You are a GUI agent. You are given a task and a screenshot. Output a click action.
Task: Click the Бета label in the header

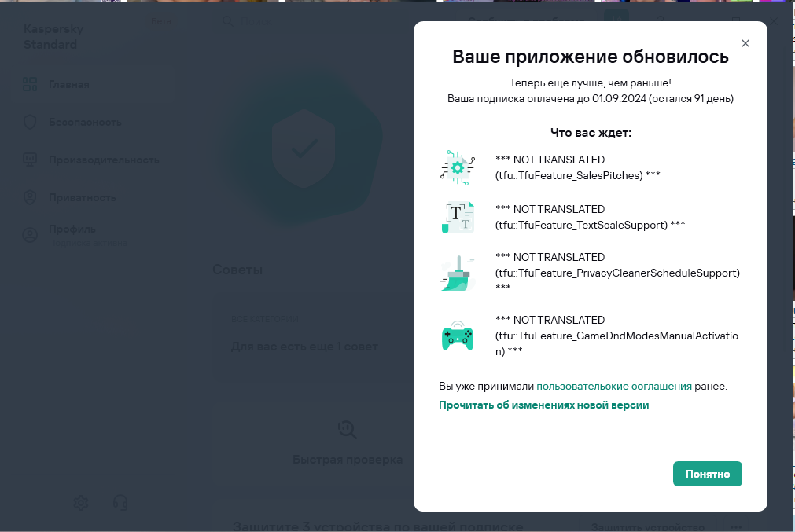click(x=160, y=21)
